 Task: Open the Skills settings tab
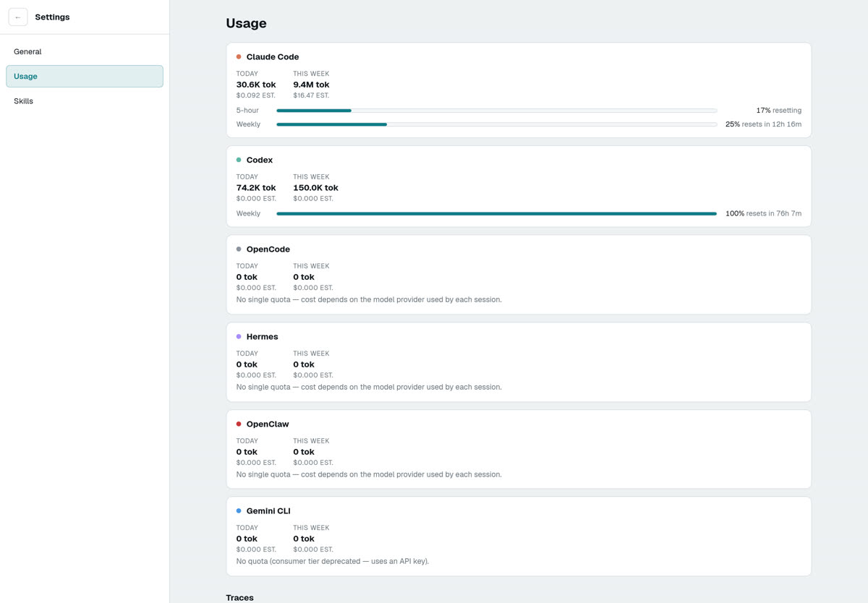[x=85, y=101]
